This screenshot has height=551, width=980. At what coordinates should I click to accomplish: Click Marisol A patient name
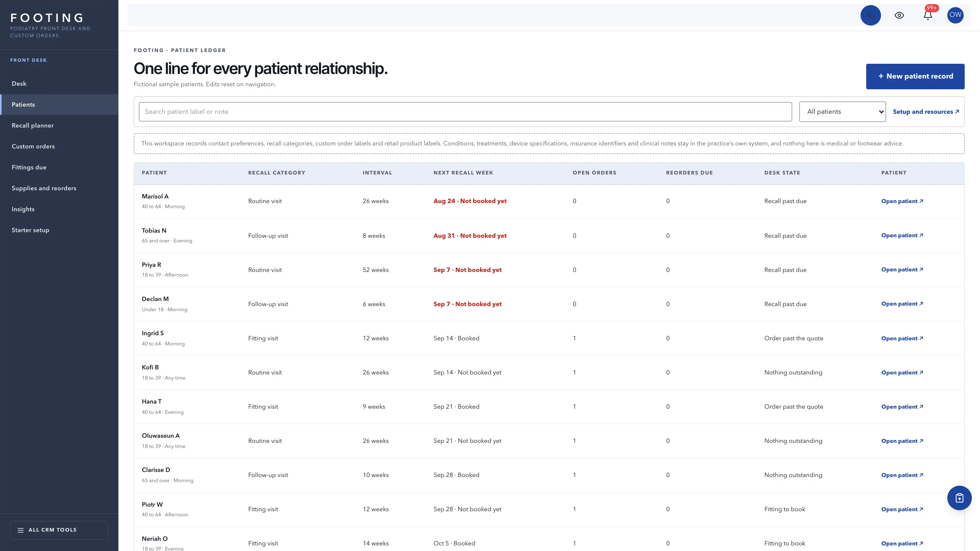coord(155,197)
